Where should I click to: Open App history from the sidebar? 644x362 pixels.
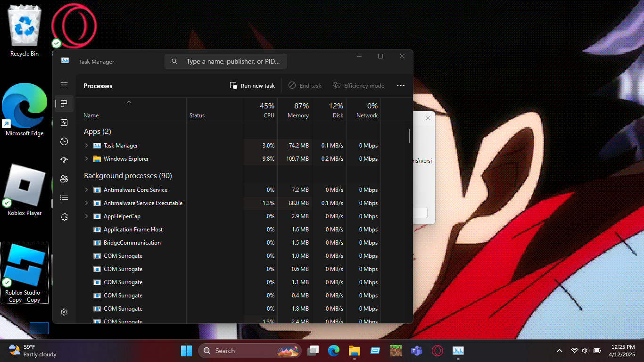(x=64, y=141)
